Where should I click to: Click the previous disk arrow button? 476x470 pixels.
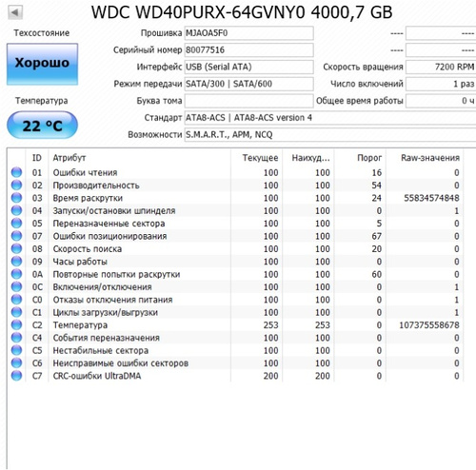point(15,12)
